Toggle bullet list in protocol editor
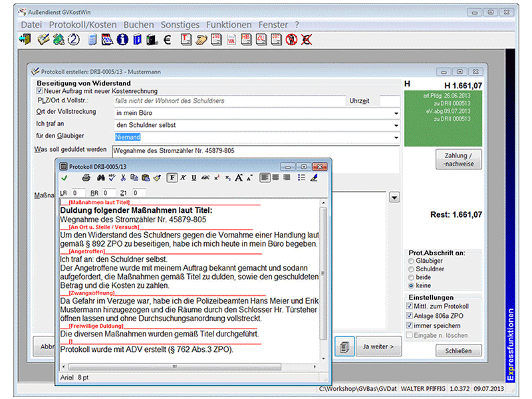Image resolution: width=532 pixels, height=399 pixels. [301, 178]
